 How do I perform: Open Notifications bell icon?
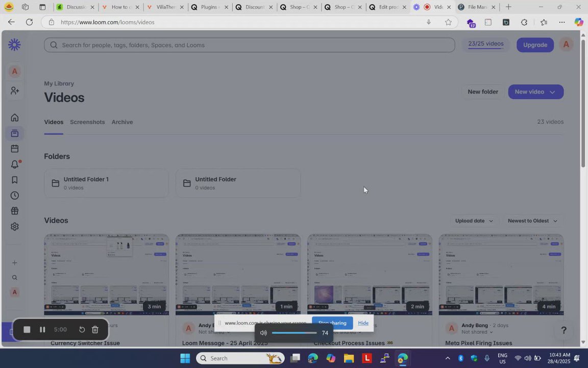(15, 164)
